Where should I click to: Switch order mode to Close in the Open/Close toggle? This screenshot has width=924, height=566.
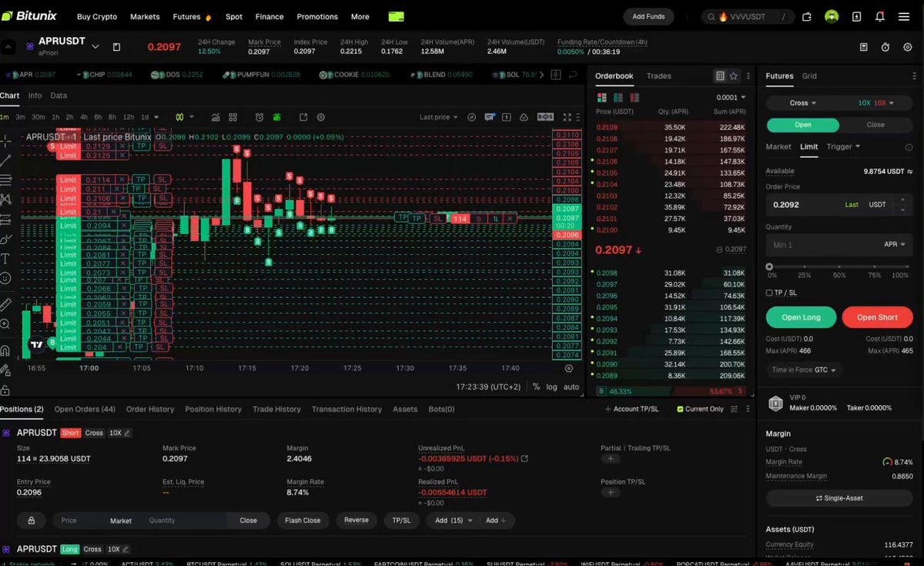click(x=875, y=125)
